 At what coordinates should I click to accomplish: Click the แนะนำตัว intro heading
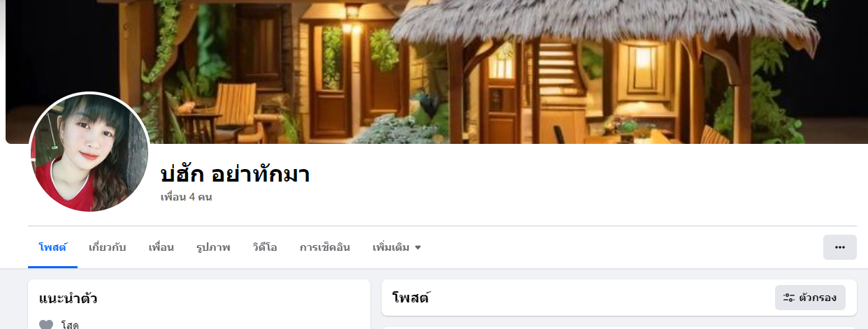point(68,299)
